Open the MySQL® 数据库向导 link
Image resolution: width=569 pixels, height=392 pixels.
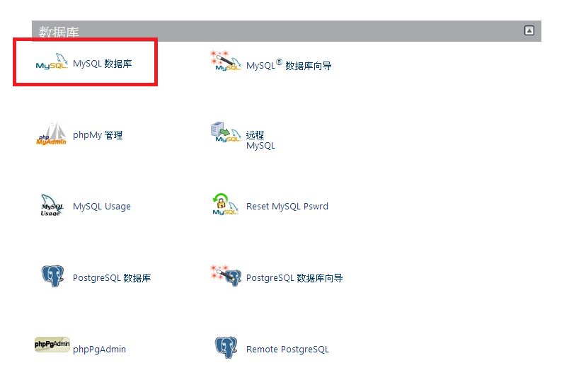[x=289, y=65]
